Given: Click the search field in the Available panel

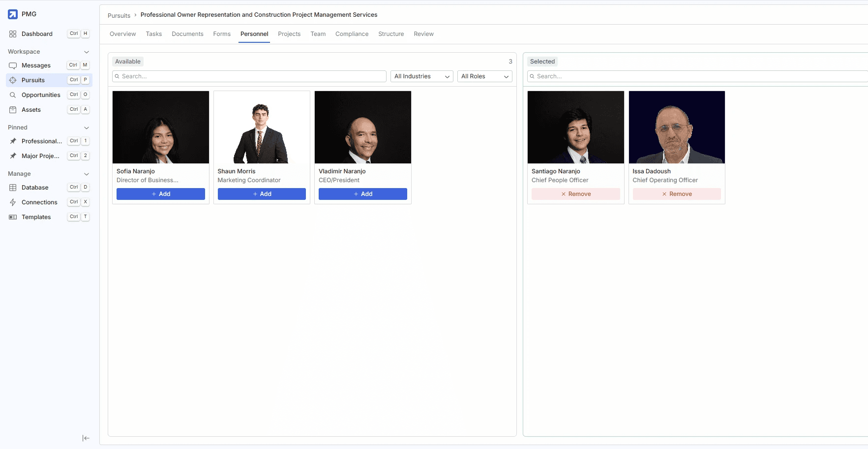Looking at the screenshot, I should (249, 76).
